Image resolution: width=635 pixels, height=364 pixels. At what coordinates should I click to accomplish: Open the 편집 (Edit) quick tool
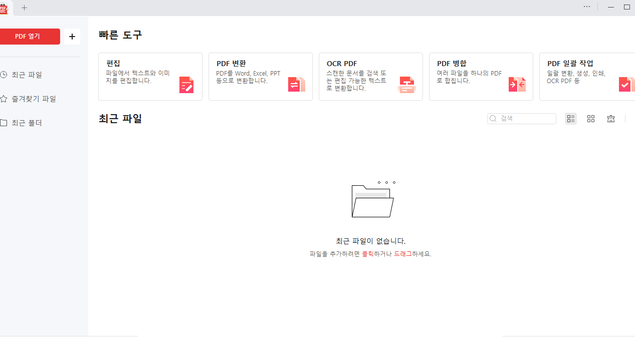click(150, 76)
